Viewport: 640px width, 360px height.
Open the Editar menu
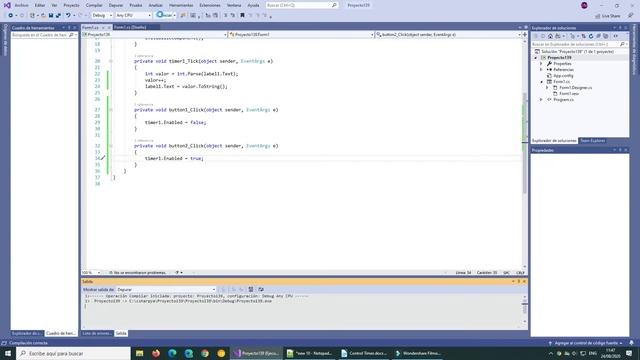coord(40,5)
